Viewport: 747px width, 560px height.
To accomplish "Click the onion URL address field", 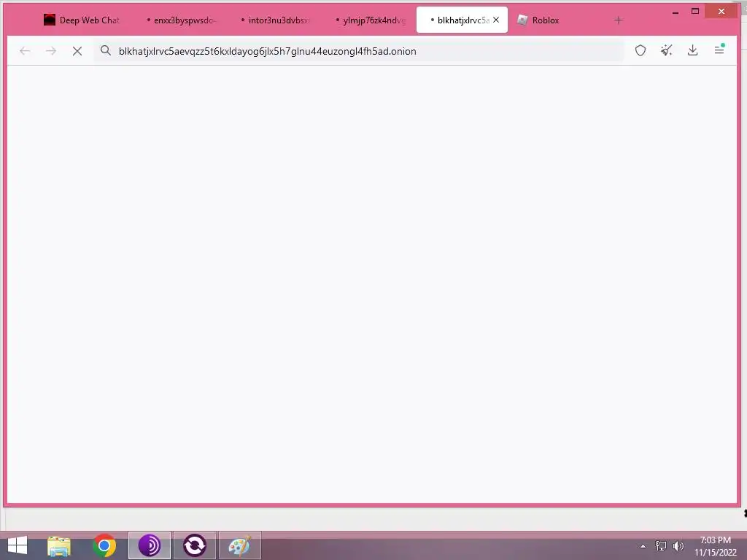I will click(x=359, y=51).
